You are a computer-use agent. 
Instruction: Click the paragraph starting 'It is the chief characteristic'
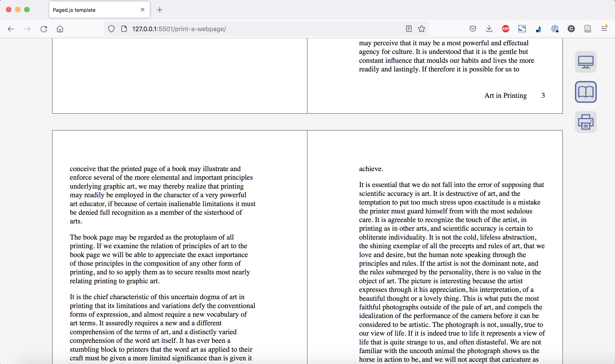163,329
